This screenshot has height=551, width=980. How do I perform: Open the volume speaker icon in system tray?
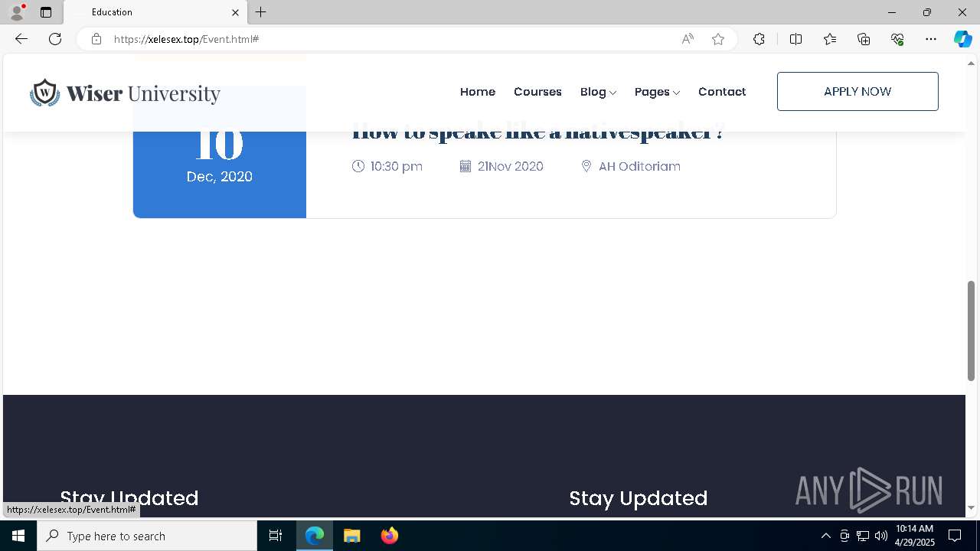881,536
